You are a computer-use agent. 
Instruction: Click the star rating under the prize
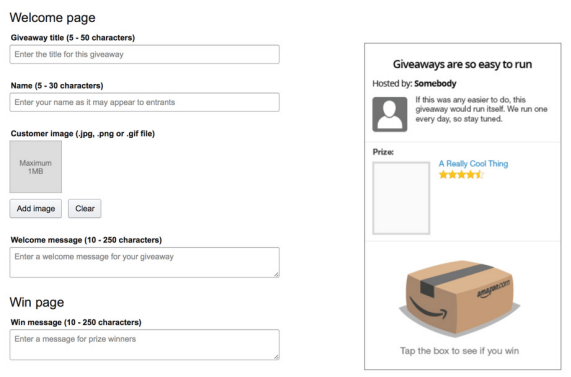(461, 175)
